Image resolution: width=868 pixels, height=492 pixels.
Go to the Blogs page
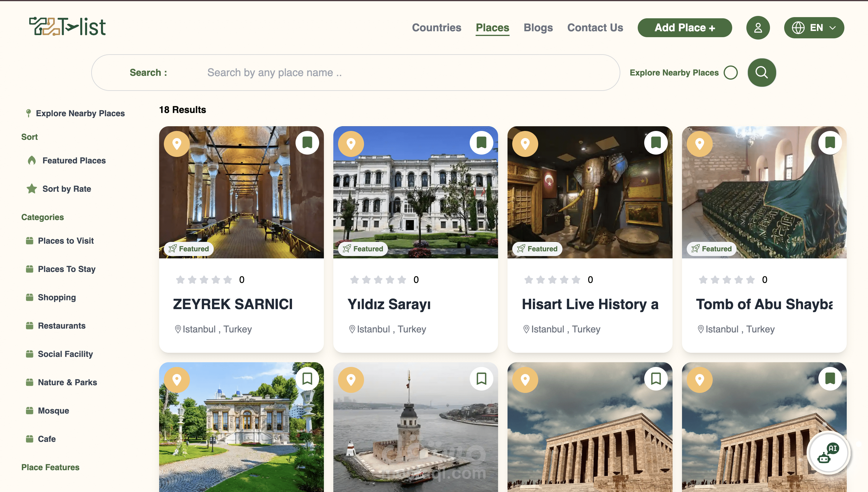[x=538, y=28]
